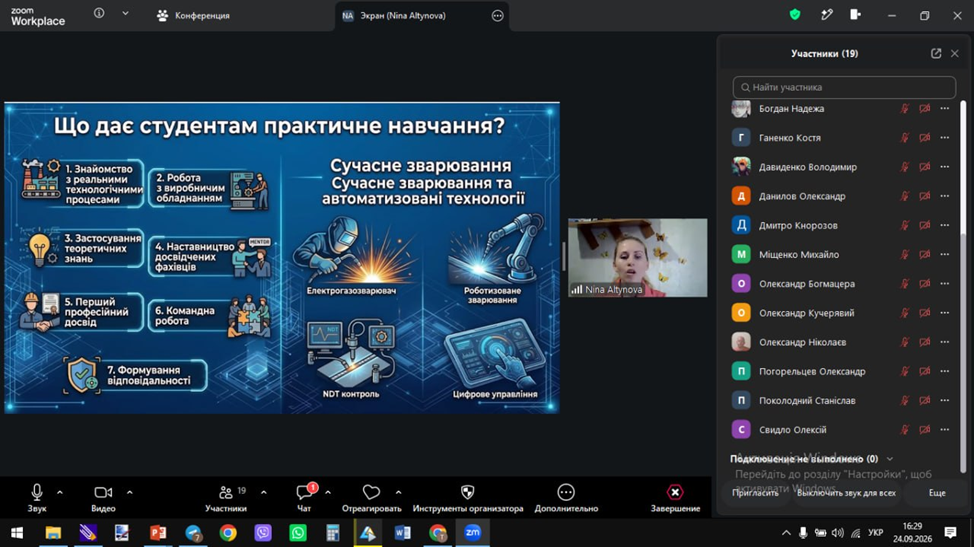Click the Найти участника search field

coord(844,88)
